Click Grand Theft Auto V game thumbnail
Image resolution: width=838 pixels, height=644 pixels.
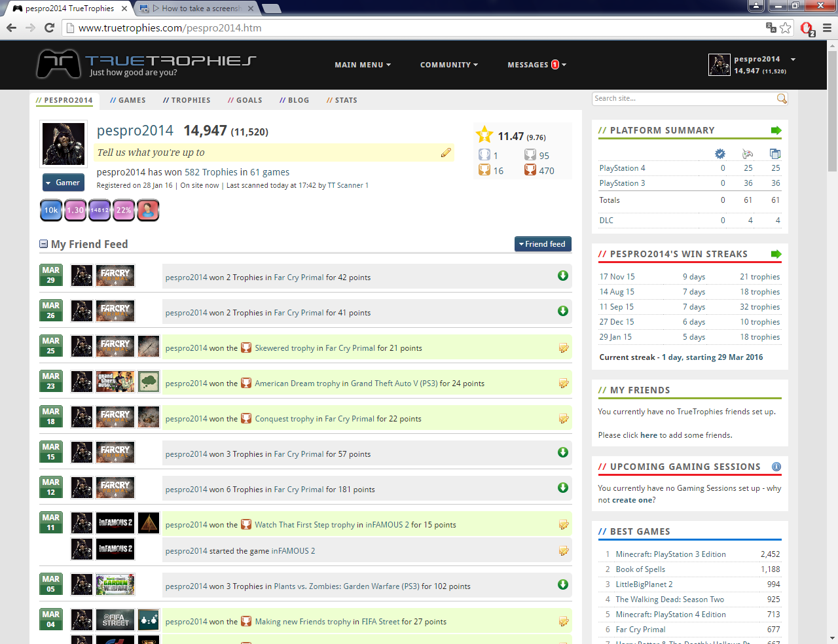tap(115, 382)
